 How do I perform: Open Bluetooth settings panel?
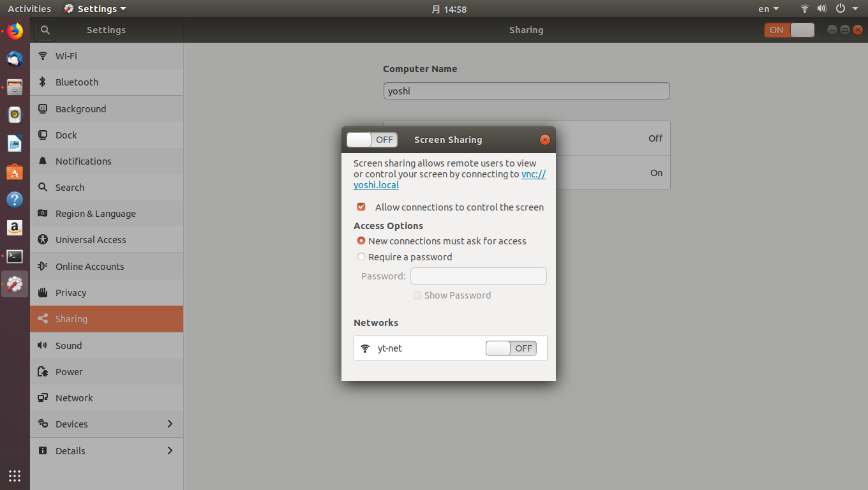107,82
